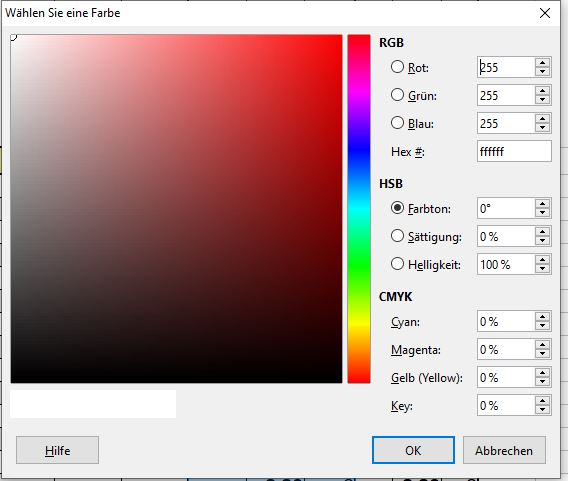Viewport: 568px width, 481px height.
Task: Pick pure red in the color field corner
Action: [341, 37]
